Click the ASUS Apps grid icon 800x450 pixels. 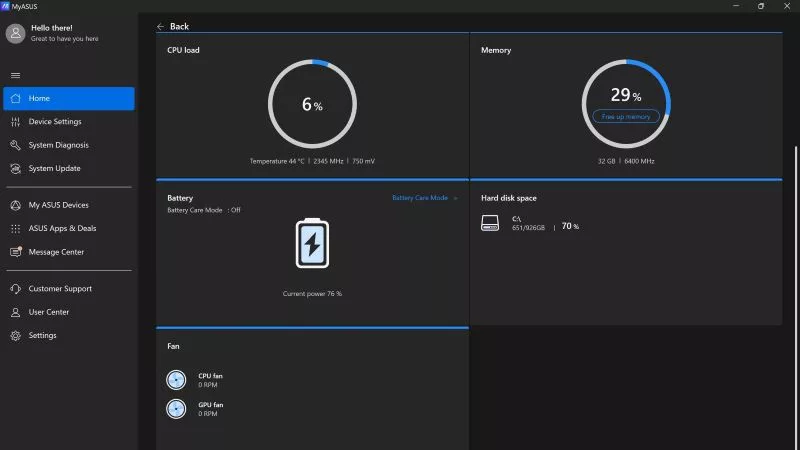16,229
